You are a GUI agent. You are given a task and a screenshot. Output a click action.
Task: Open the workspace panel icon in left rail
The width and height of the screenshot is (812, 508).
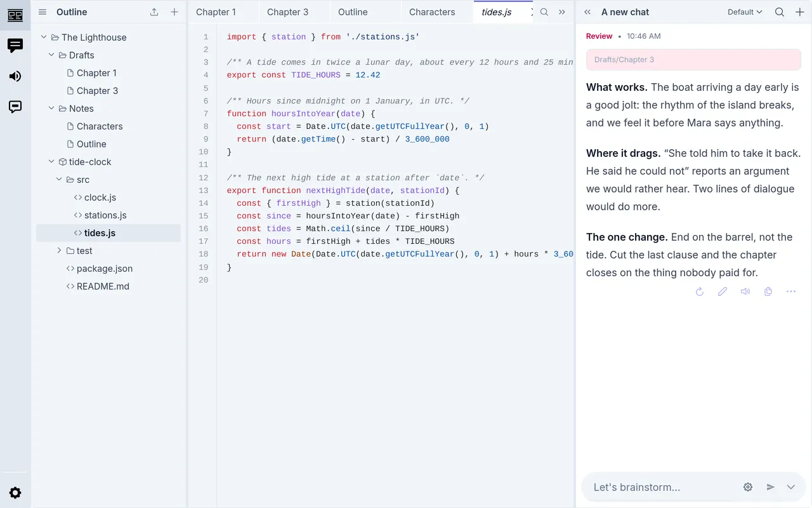[15, 15]
